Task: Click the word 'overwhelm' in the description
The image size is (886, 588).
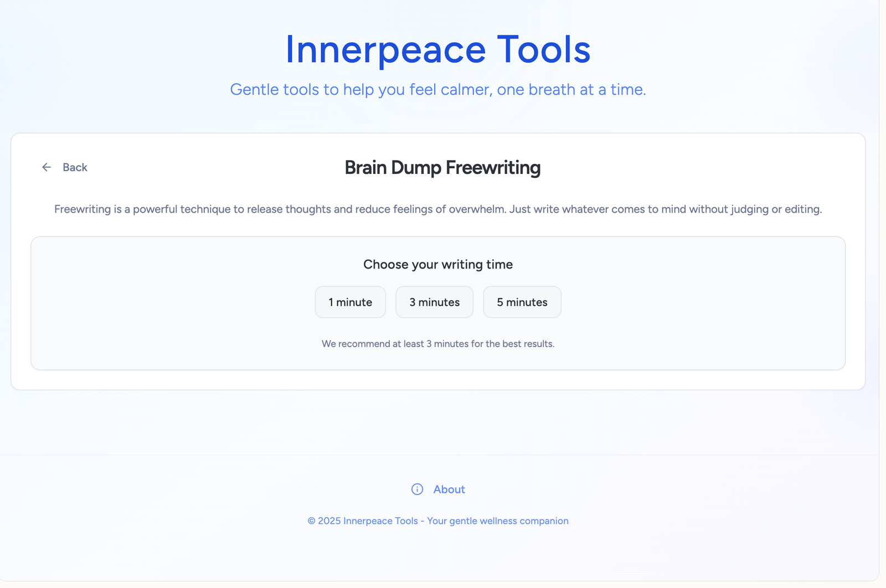Action: (x=477, y=209)
